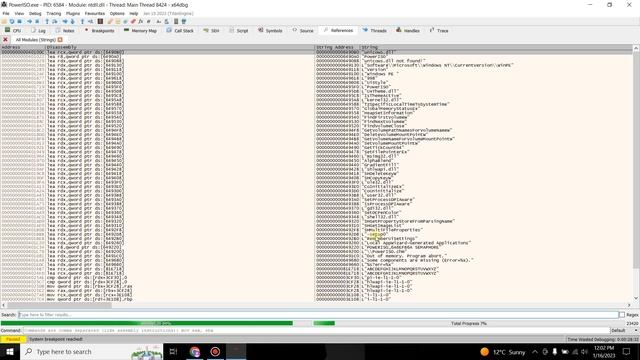Open the Options menu
640x360 pixels.
click(117, 13)
